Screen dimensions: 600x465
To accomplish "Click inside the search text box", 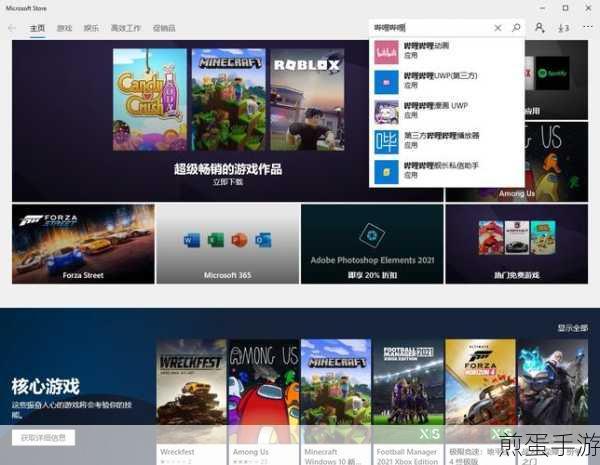I will 430,28.
